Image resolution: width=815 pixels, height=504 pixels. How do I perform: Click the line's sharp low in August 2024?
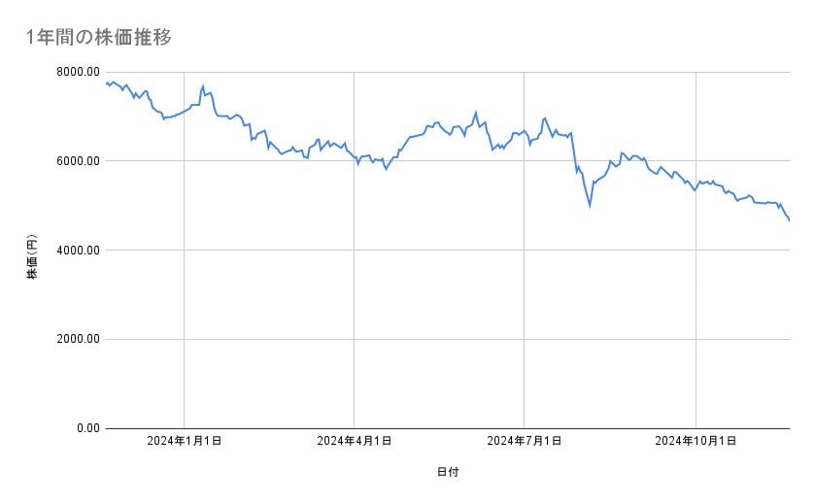pos(590,206)
